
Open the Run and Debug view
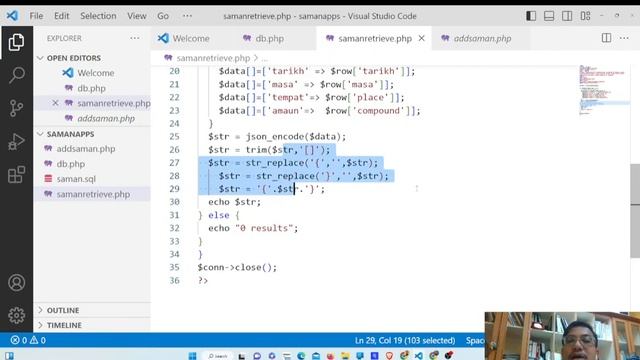[16, 142]
